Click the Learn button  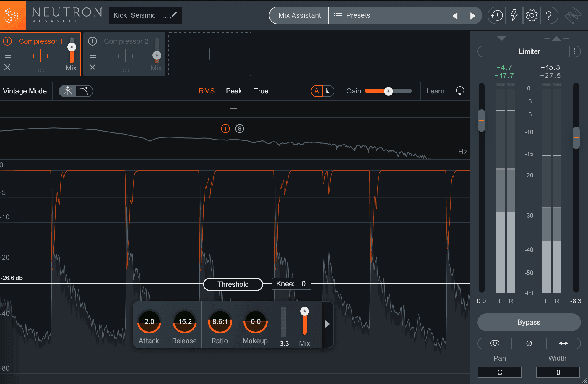pos(435,91)
